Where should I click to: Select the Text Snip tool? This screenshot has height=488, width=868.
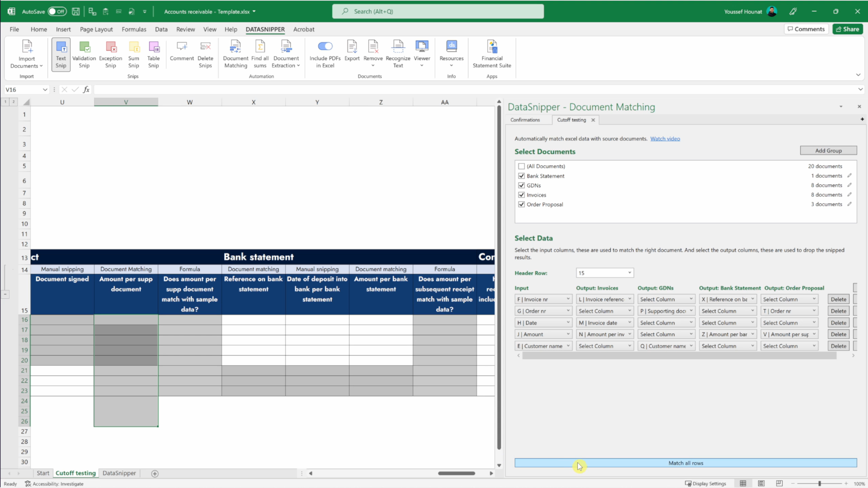tap(61, 54)
